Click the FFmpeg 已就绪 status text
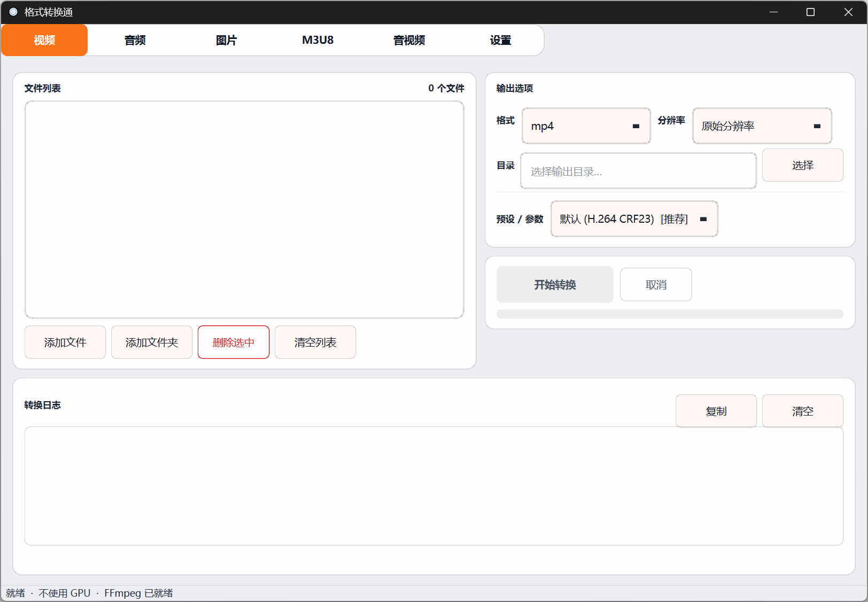 click(138, 593)
